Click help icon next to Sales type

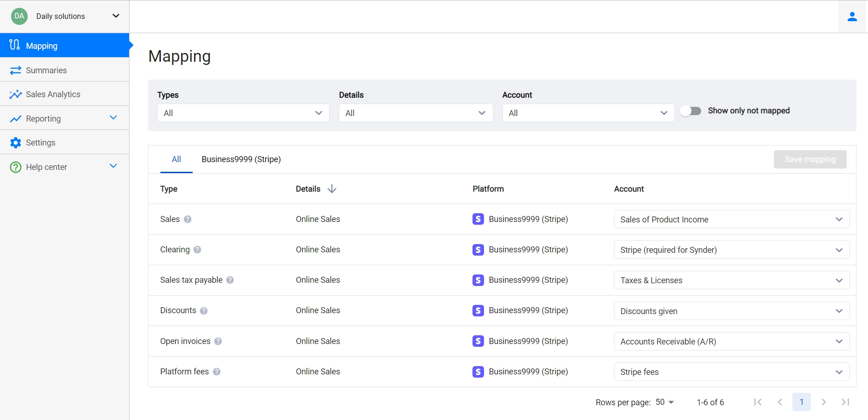coord(188,219)
